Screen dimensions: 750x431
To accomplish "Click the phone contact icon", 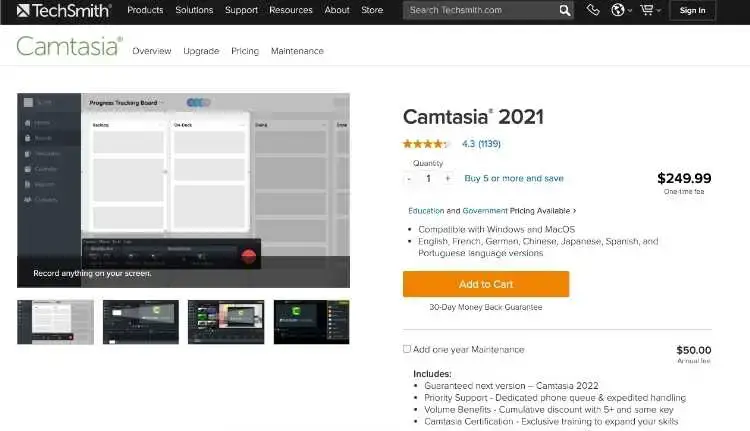I will tap(593, 10).
